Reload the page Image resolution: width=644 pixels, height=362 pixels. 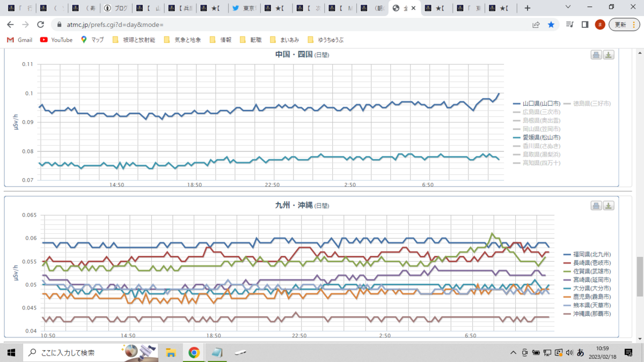click(x=41, y=25)
